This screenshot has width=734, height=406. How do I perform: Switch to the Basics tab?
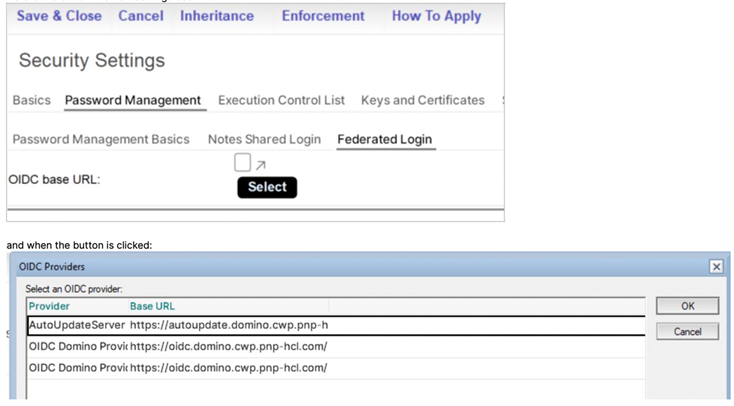[x=32, y=100]
